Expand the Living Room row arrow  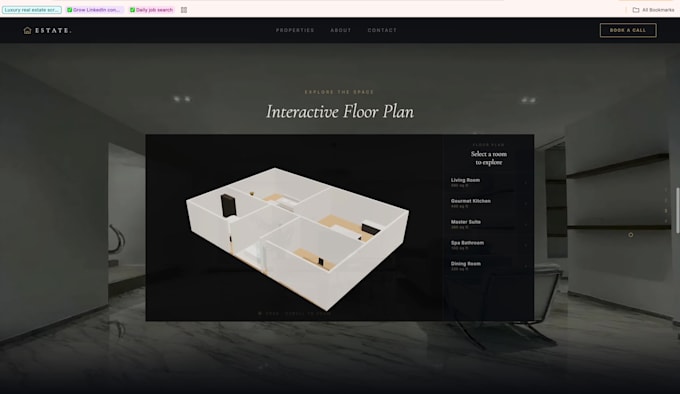click(x=526, y=183)
